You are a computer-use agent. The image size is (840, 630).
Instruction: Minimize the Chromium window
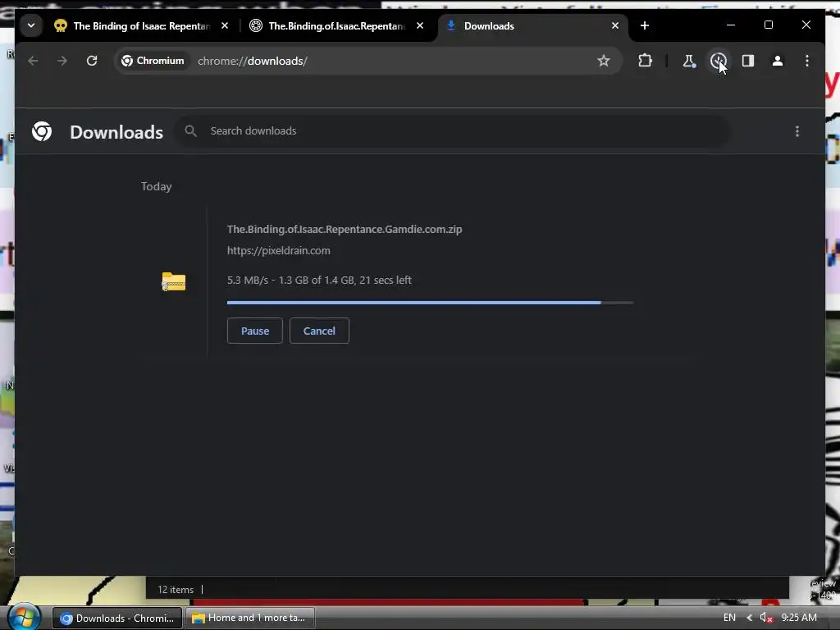[x=731, y=25]
